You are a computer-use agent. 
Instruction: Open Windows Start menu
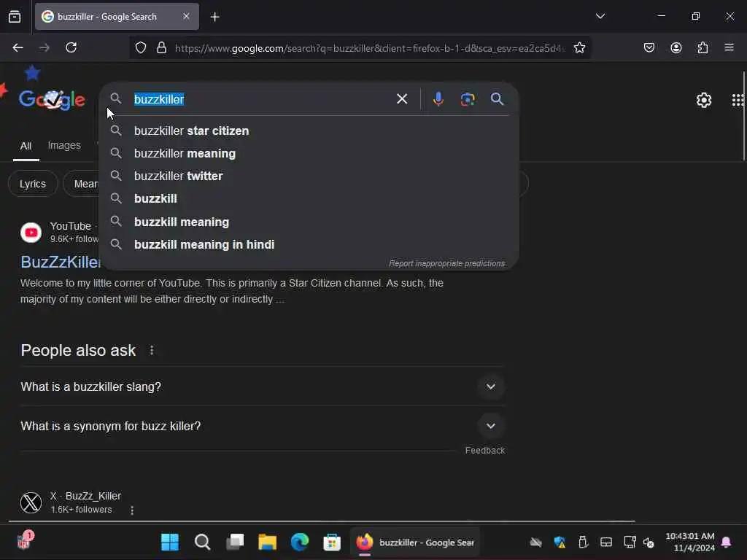pyautogui.click(x=170, y=542)
